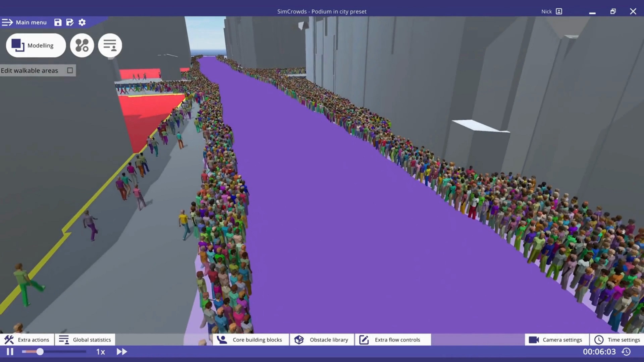644x362 pixels.
Task: Toggle fast-forward playback speed
Action: click(122, 351)
